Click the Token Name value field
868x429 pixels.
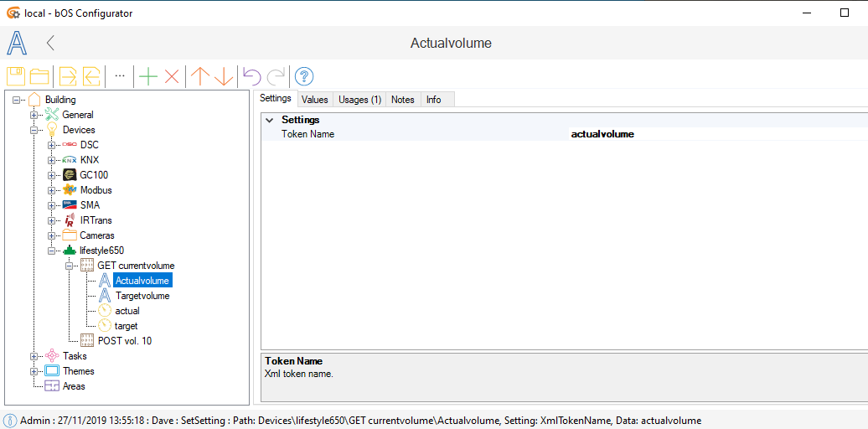tap(712, 134)
